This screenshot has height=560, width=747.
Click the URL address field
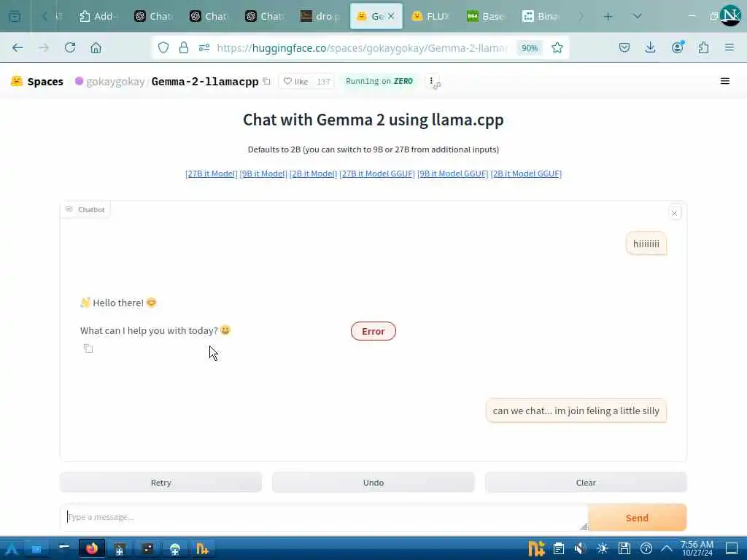(362, 48)
